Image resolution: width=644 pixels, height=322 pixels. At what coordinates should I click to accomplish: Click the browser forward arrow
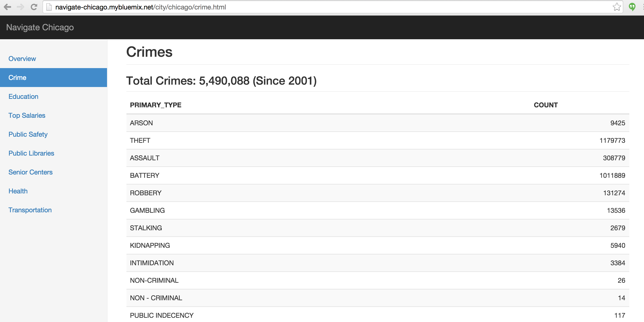pyautogui.click(x=21, y=7)
